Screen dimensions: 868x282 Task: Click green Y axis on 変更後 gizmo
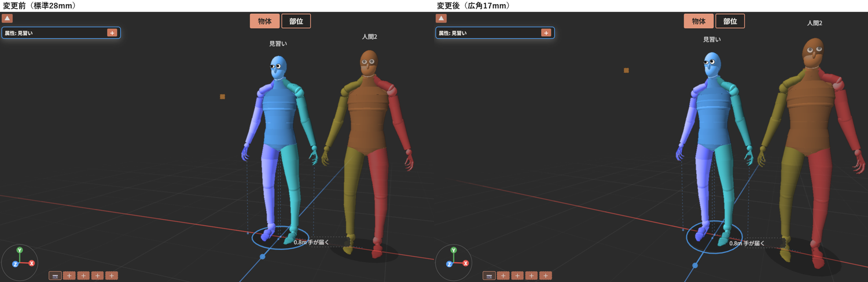454,250
